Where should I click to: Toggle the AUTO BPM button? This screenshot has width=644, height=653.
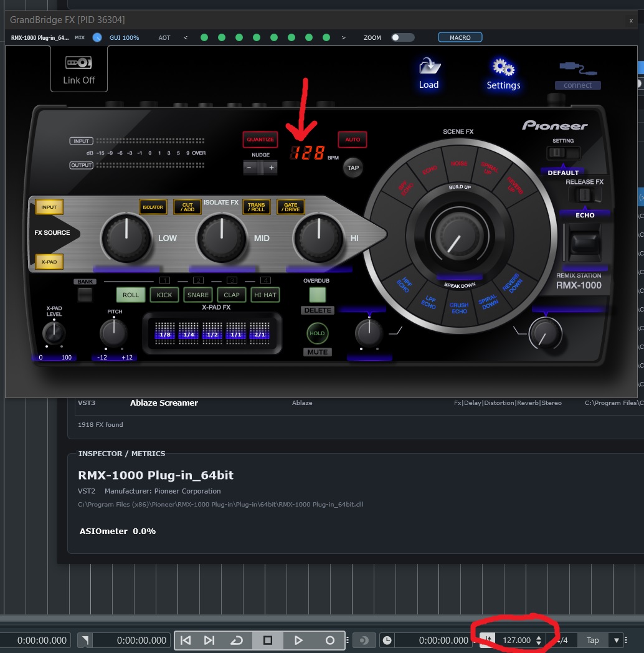click(x=353, y=140)
